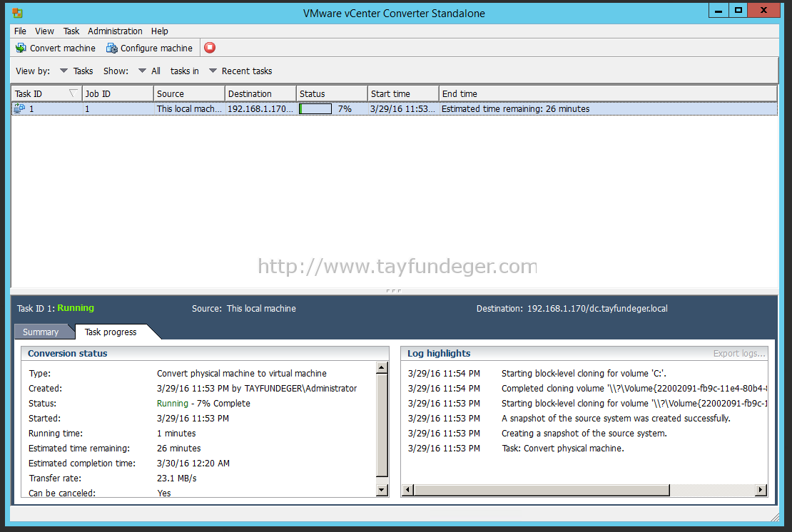Screen dimensions: 792x532
Task: Click Log highlights scroll left arrow
Action: (408, 490)
